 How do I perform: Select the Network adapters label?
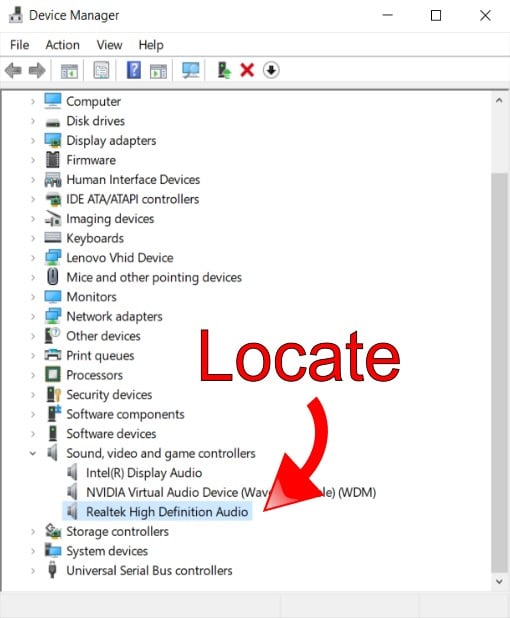coord(114,316)
